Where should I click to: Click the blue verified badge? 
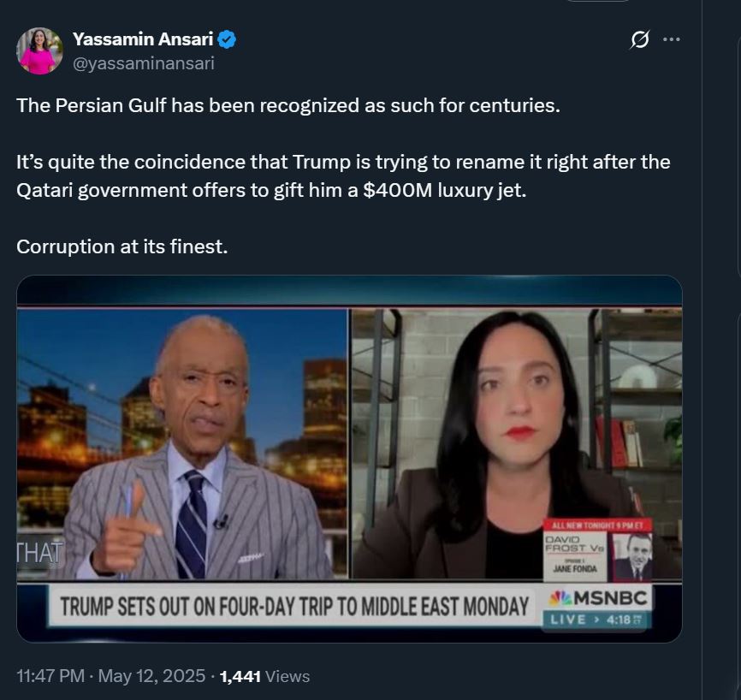tap(227, 39)
